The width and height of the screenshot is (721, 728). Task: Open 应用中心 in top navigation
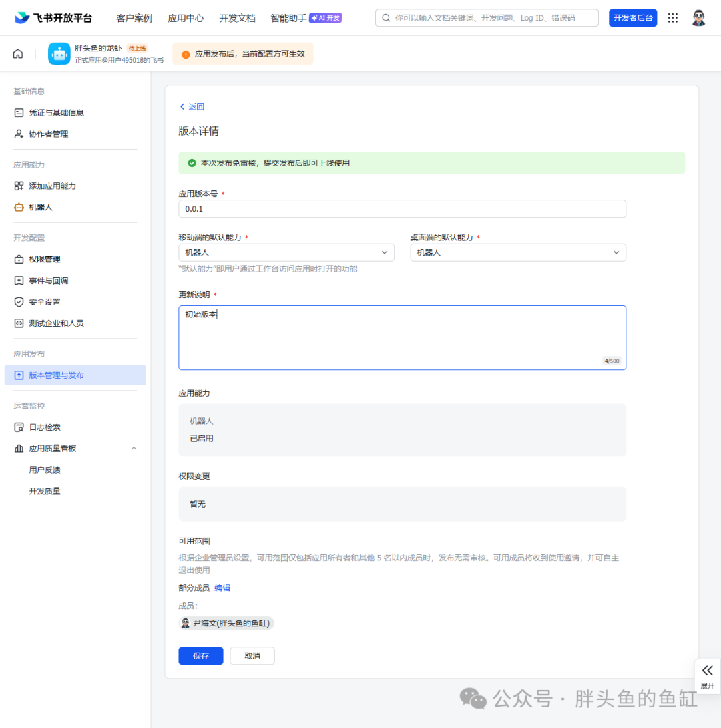186,18
